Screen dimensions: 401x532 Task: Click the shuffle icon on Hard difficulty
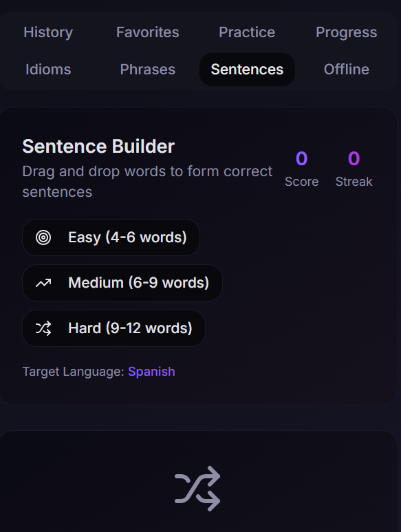pos(43,328)
